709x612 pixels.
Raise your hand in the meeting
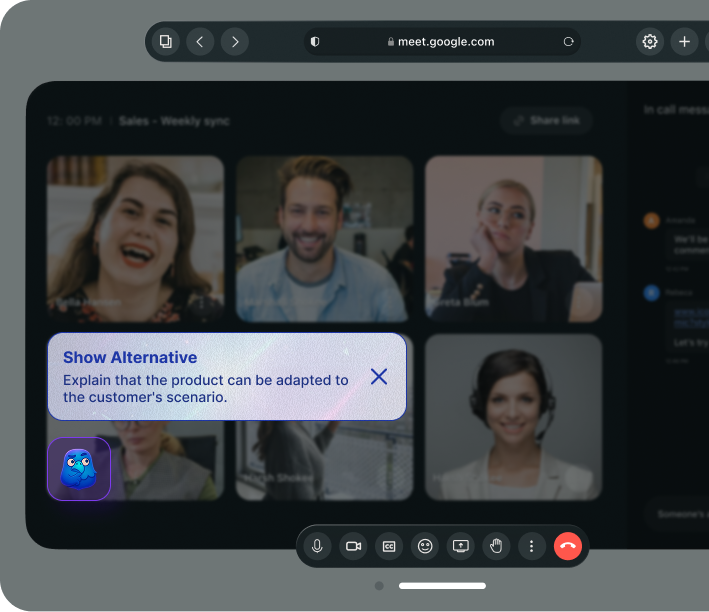(x=496, y=546)
